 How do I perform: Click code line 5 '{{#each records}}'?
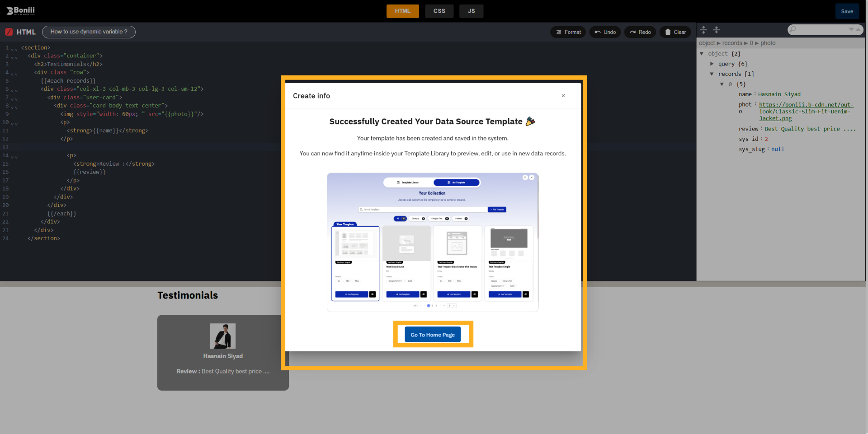pos(68,81)
